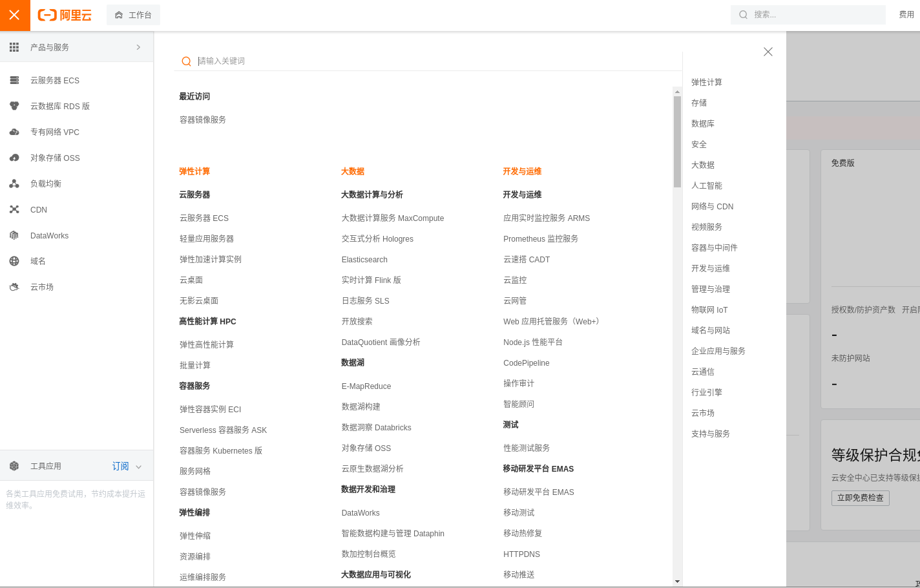Click the orange 大数据 section heading
920x588 pixels.
coord(353,171)
